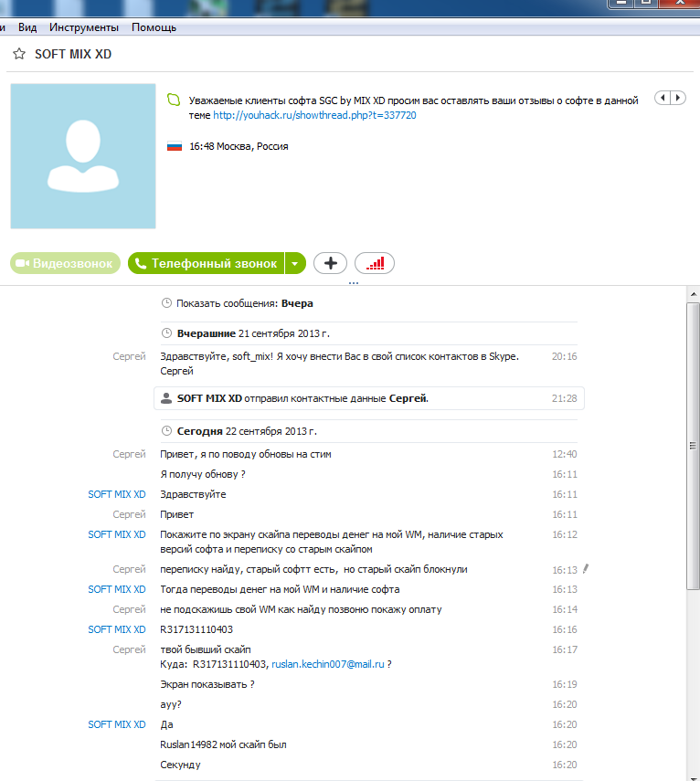The width and height of the screenshot is (700, 781).
Task: Click the pencil edited icon at 16:13 message
Action: [x=586, y=568]
